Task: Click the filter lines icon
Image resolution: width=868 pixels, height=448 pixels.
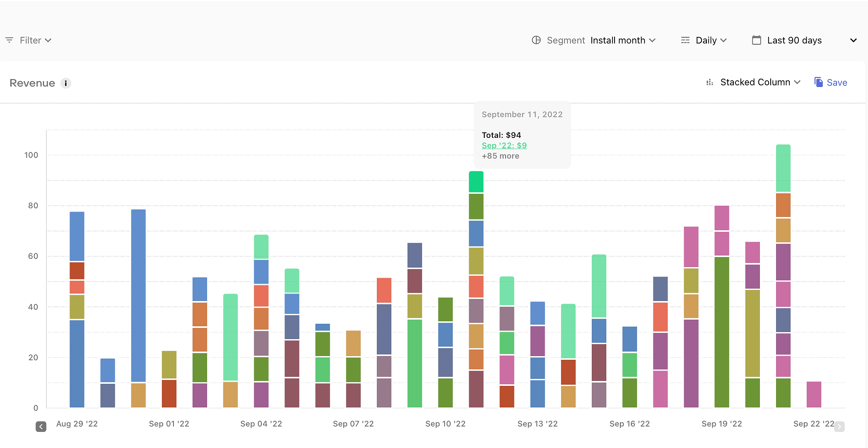Action: pos(9,40)
